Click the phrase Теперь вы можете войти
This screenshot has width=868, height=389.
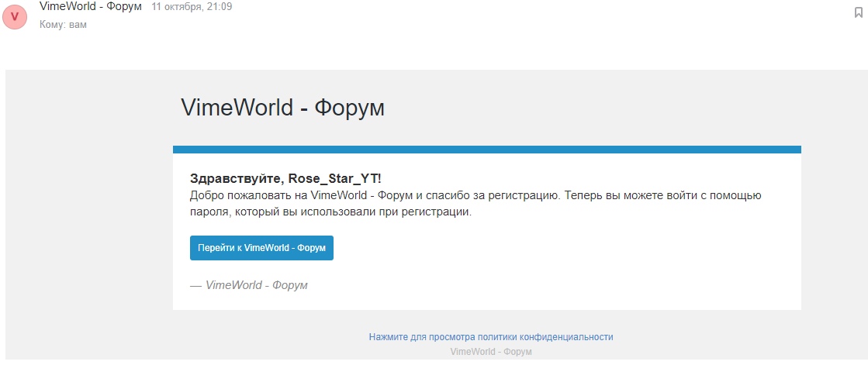620,195
